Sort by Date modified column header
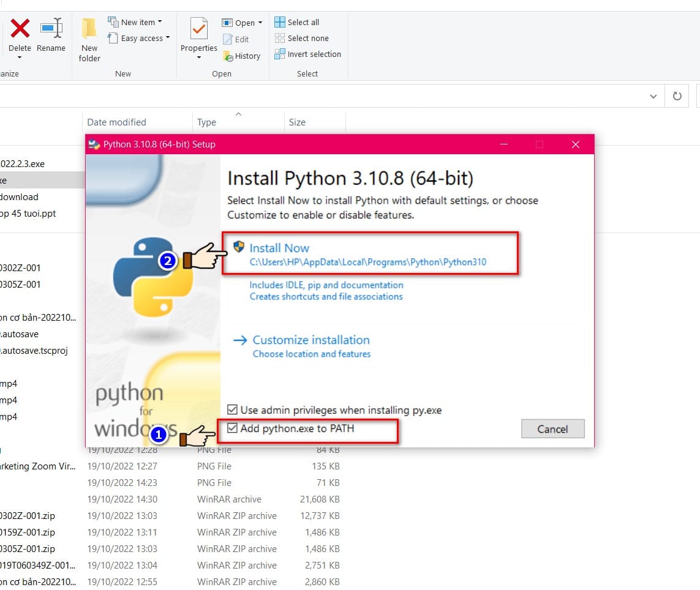The image size is (700, 590). (x=116, y=122)
